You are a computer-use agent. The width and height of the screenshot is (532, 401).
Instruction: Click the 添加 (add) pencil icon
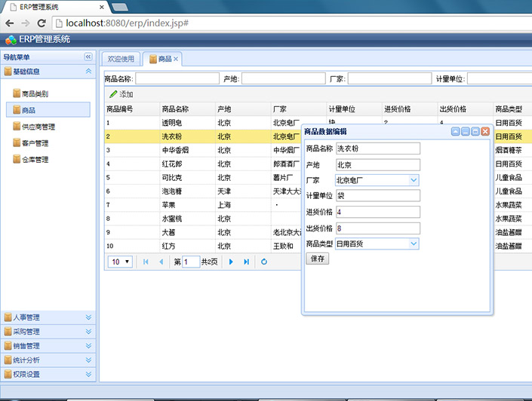[x=114, y=94]
